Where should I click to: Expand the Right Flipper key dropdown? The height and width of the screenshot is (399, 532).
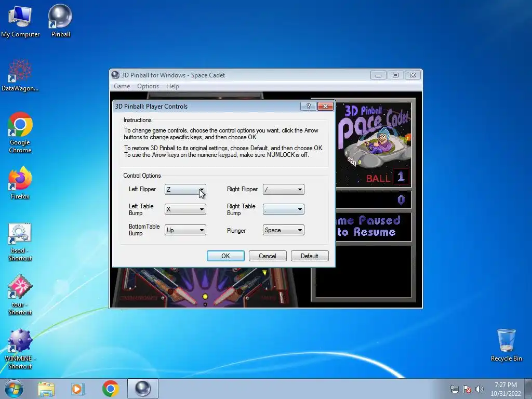[x=283, y=189]
